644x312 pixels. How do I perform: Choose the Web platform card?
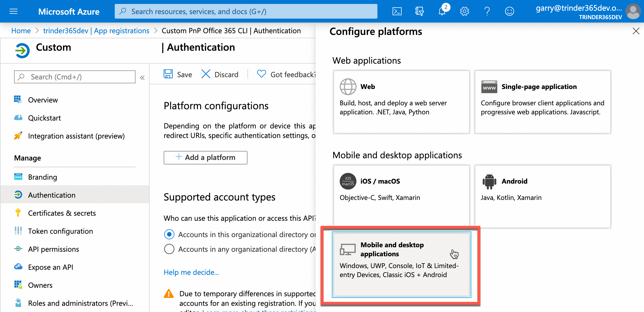(x=401, y=102)
